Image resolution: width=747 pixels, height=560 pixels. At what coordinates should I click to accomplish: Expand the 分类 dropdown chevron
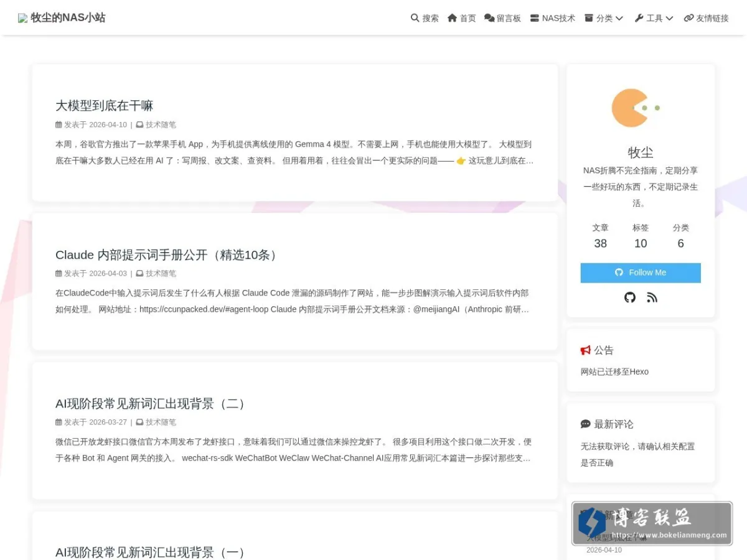[x=619, y=18]
